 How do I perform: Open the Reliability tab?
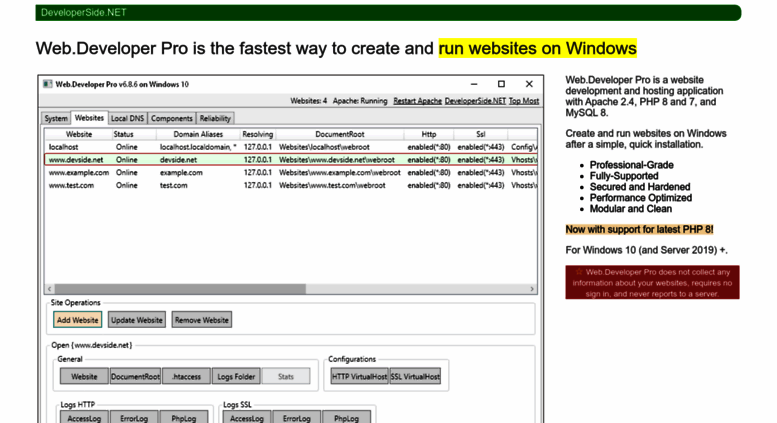pos(215,118)
